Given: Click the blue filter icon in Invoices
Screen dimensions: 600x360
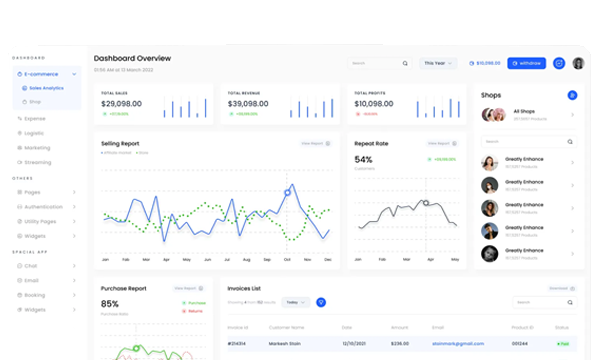Looking at the screenshot, I should [x=321, y=302].
